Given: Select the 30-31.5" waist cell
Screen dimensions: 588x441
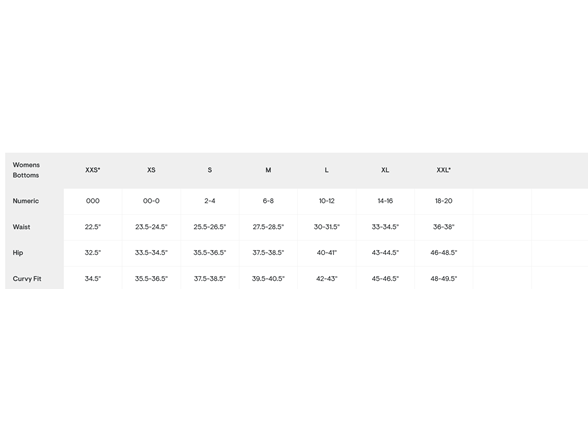Looking at the screenshot, I should point(327,227).
